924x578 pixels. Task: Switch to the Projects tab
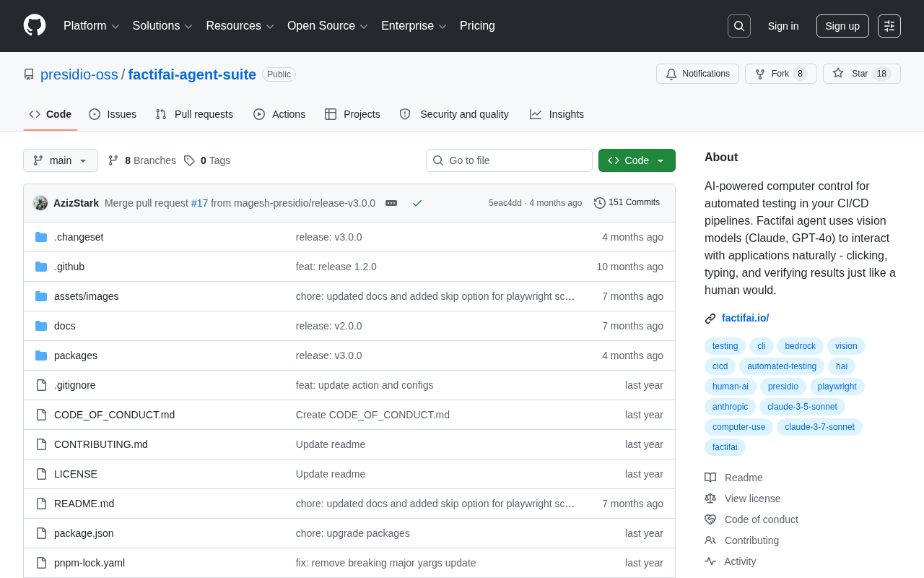(x=352, y=114)
